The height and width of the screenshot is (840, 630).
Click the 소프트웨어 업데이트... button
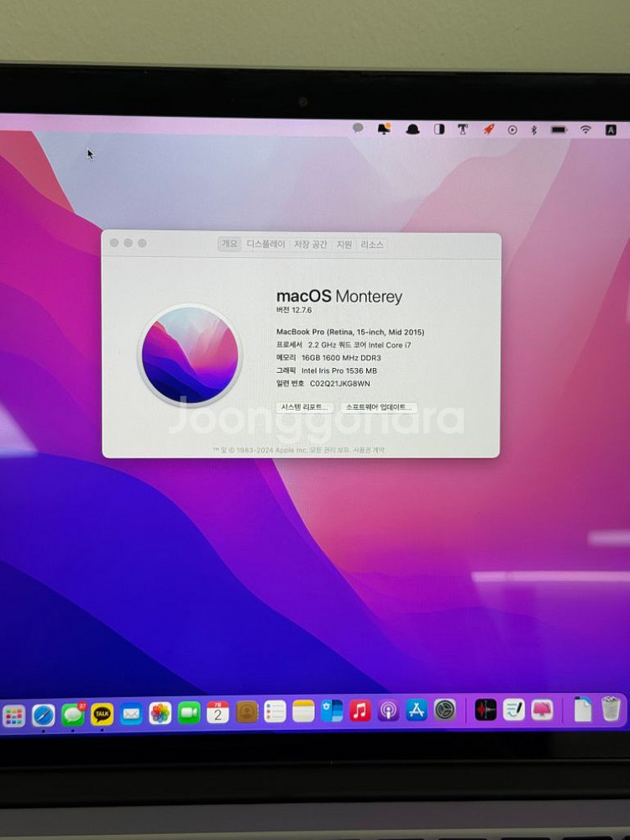pos(379,407)
